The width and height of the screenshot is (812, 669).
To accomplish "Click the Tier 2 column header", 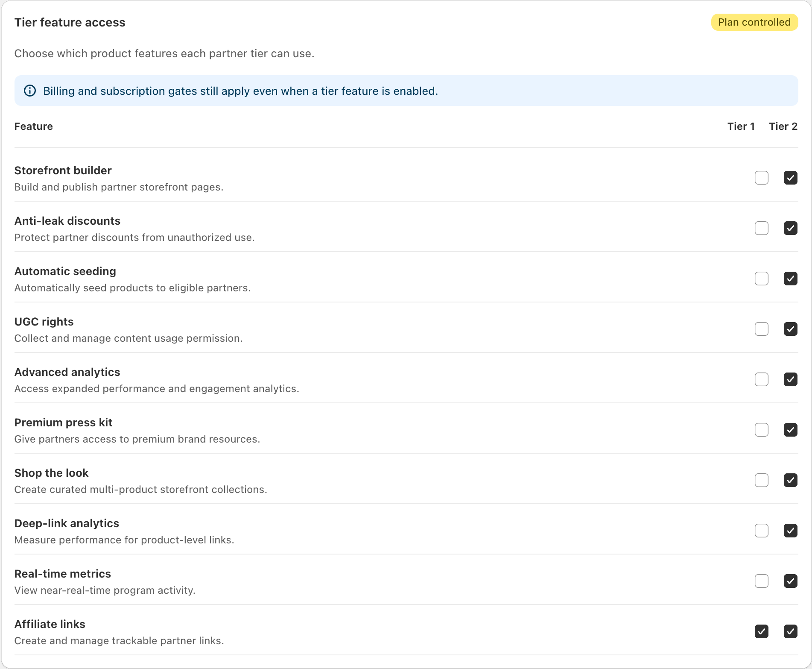I will (783, 126).
